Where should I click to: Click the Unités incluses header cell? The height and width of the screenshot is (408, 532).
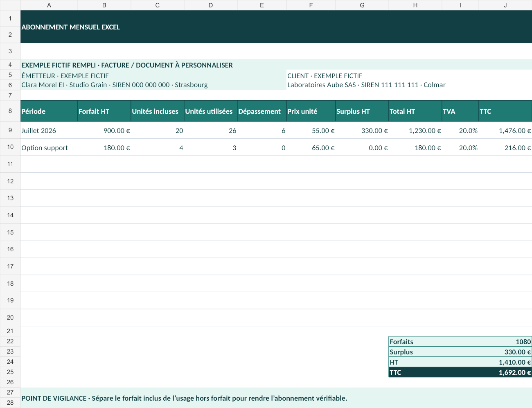158,111
